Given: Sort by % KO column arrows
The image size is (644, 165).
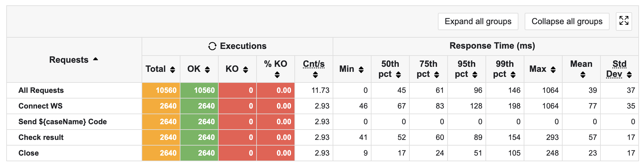Looking at the screenshot, I should (277, 75).
